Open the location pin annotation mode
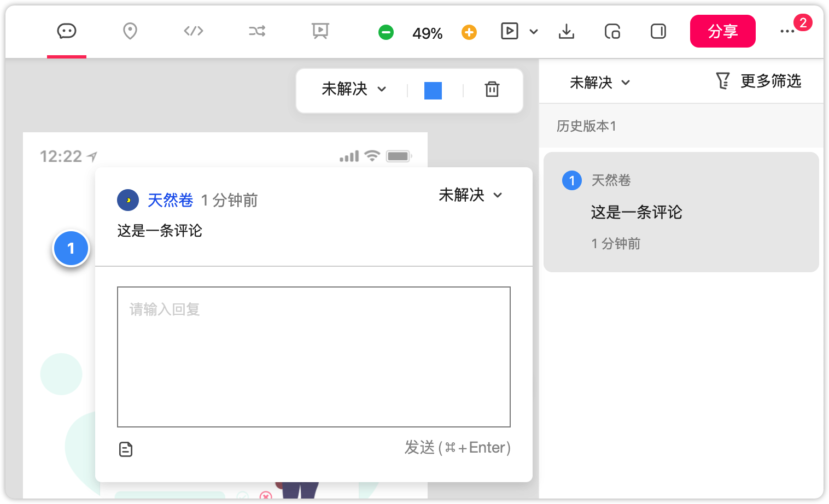Viewport: 829px width, 504px height. click(x=130, y=31)
